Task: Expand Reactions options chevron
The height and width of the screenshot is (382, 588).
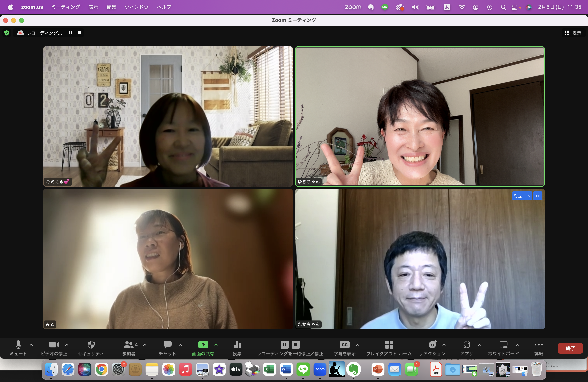Action: tap(444, 345)
